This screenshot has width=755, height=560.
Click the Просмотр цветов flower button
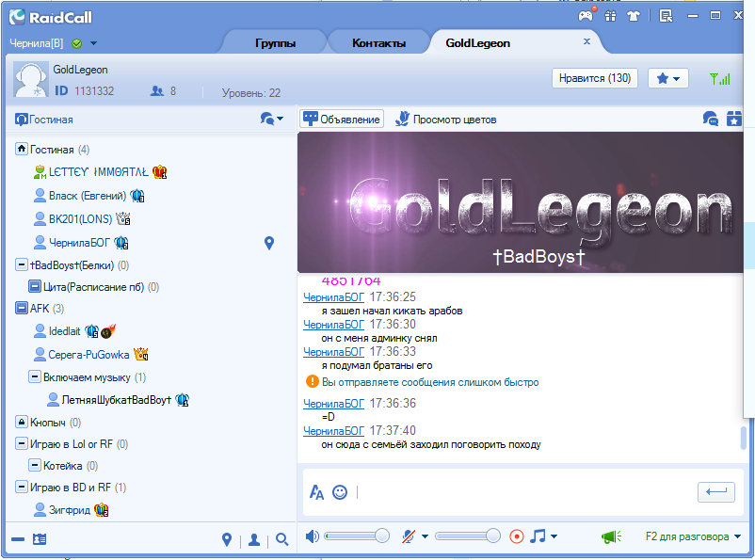coord(446,119)
